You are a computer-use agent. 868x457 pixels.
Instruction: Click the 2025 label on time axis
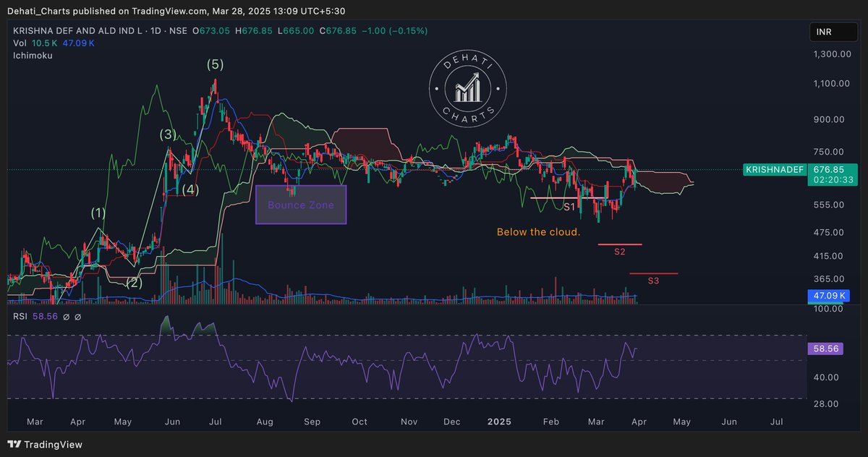coord(498,422)
